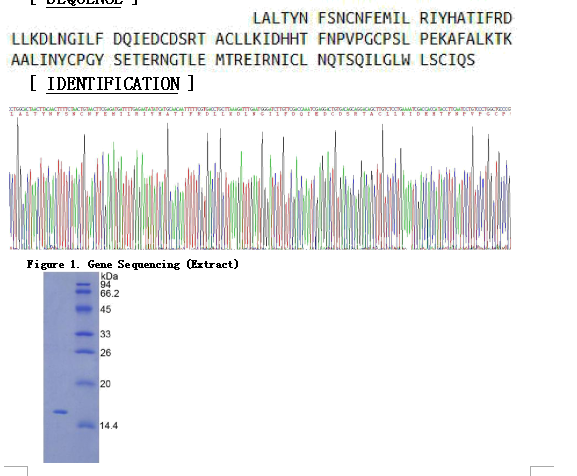Click the sequence text LALTYN
This screenshot has height=476, width=577.
(x=280, y=18)
